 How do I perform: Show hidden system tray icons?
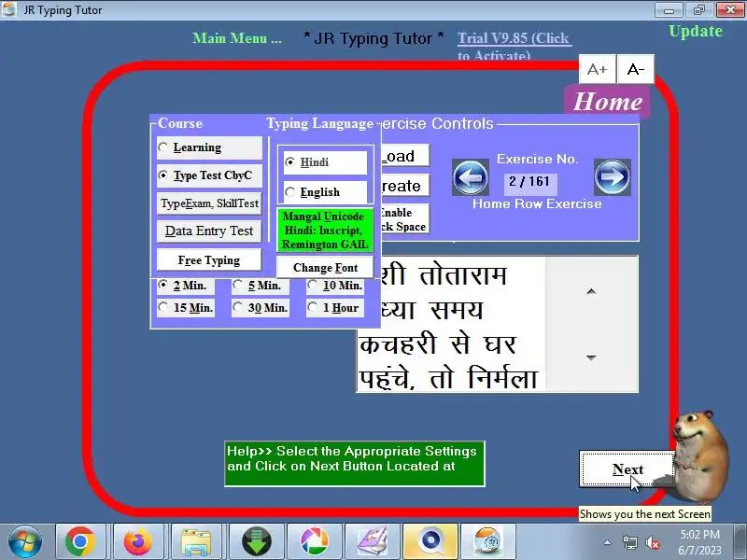click(x=607, y=542)
